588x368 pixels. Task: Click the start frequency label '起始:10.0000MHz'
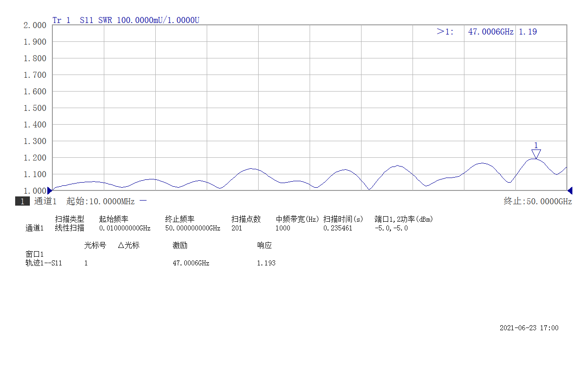(x=101, y=201)
